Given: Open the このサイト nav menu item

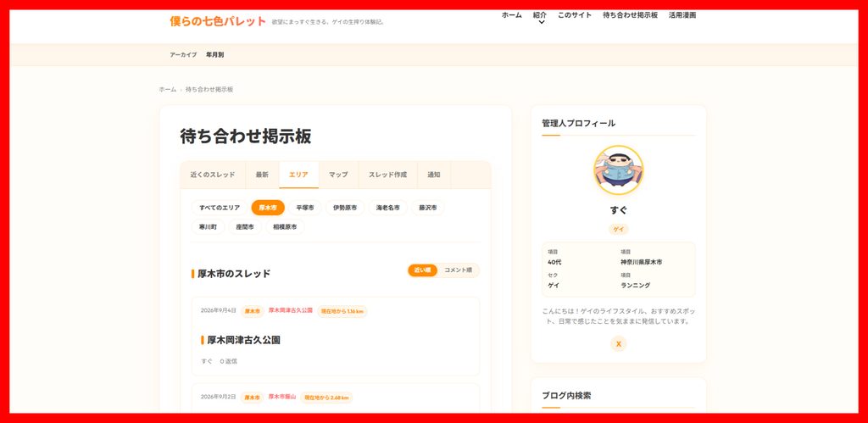Looking at the screenshot, I should tap(574, 15).
